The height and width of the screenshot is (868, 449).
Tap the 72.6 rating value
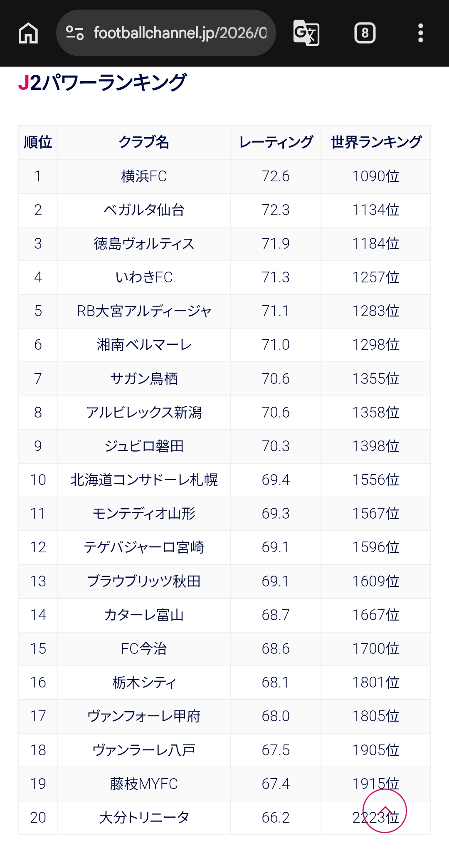[276, 176]
